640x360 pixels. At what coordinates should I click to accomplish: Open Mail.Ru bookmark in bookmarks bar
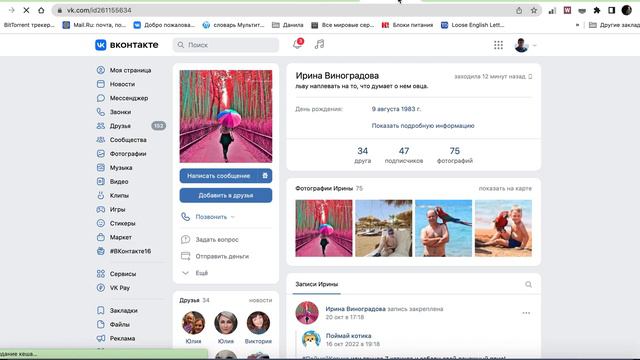(x=94, y=25)
